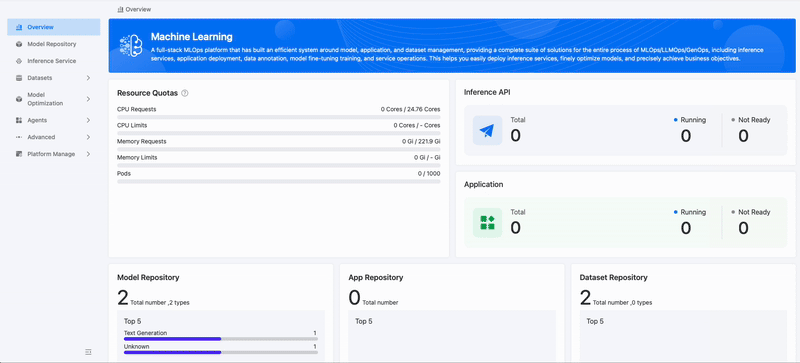The width and height of the screenshot is (800, 363).
Task: Click the Platform Manage sidebar icon
Action: coord(19,154)
